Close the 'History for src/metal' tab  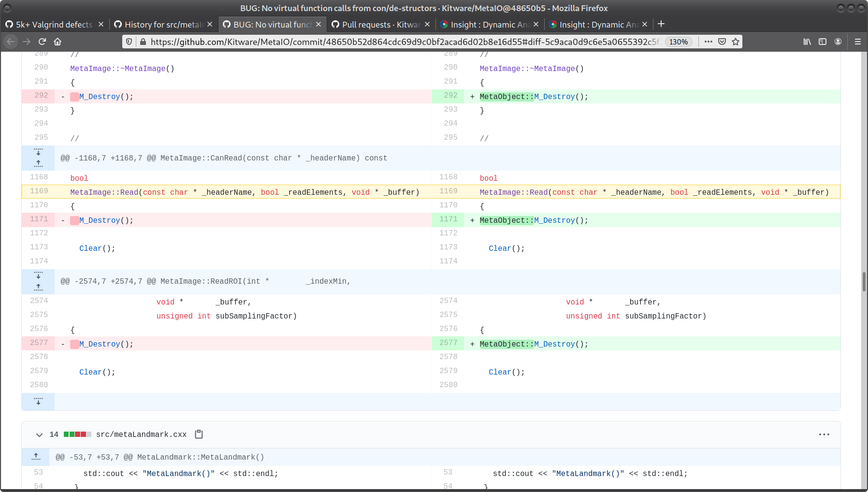click(x=209, y=24)
